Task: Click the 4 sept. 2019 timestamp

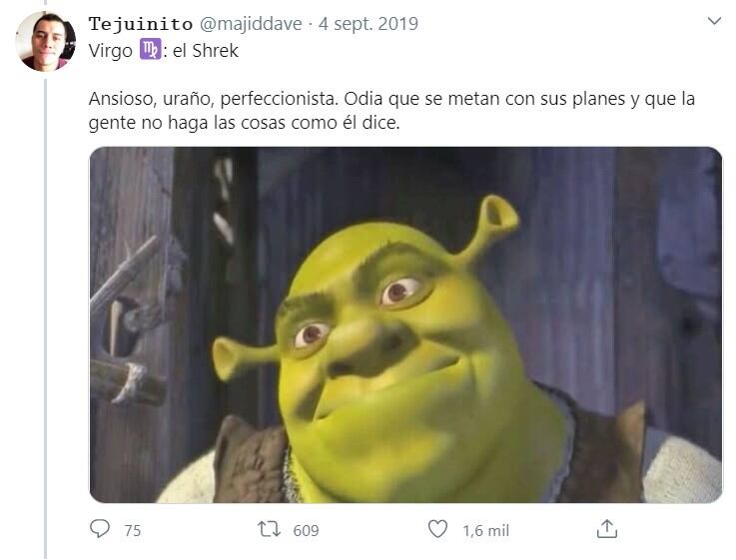Action: pos(368,23)
